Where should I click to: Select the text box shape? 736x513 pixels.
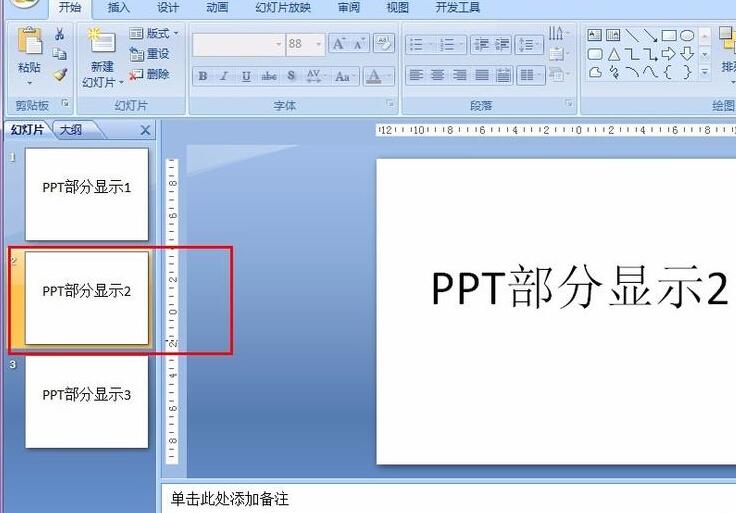[x=595, y=35]
